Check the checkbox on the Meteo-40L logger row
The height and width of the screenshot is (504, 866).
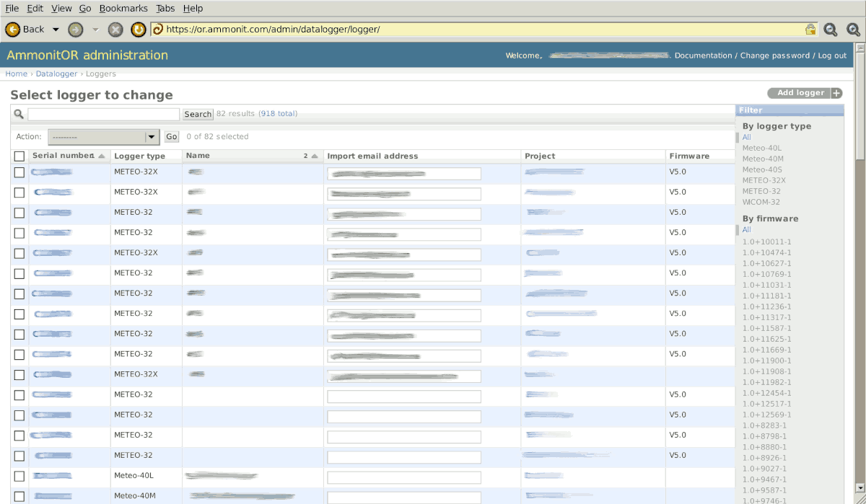click(19, 476)
